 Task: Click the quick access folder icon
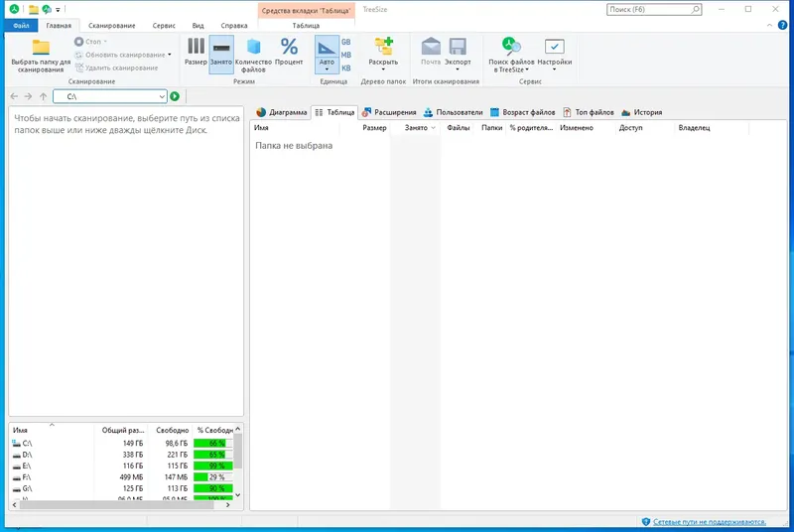(x=34, y=9)
